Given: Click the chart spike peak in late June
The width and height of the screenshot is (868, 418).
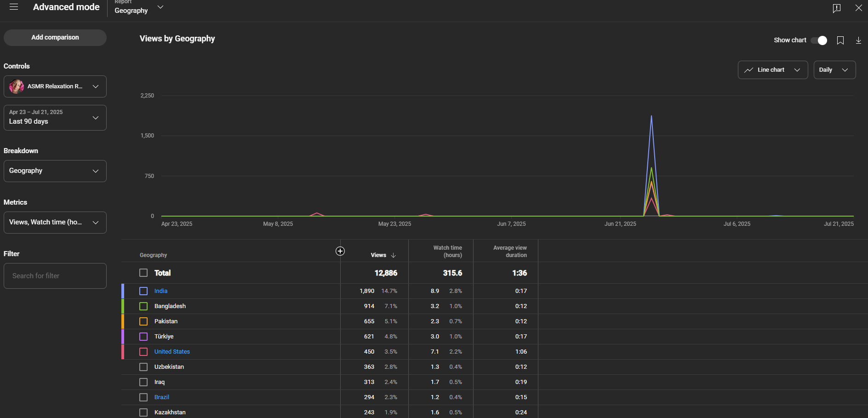Looking at the screenshot, I should [x=651, y=116].
